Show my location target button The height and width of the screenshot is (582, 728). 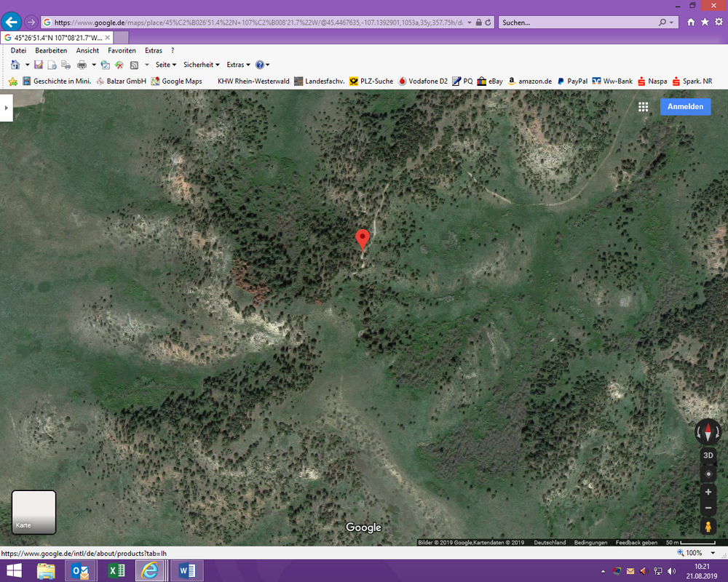708,474
